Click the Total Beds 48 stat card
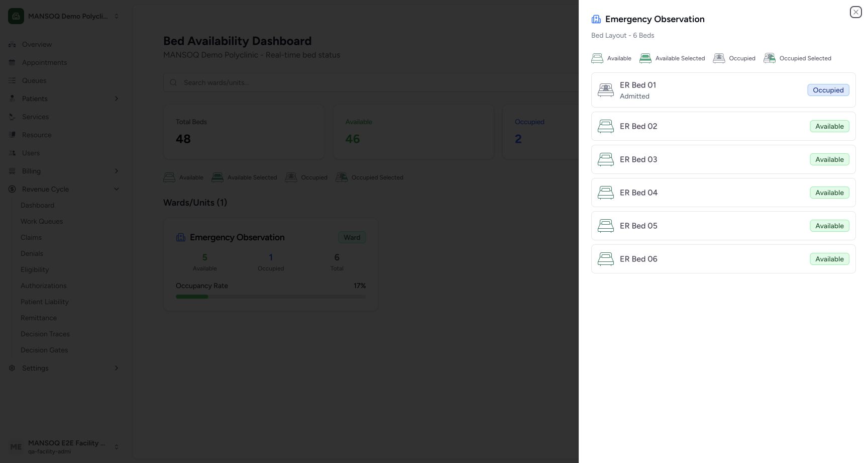 (244, 132)
